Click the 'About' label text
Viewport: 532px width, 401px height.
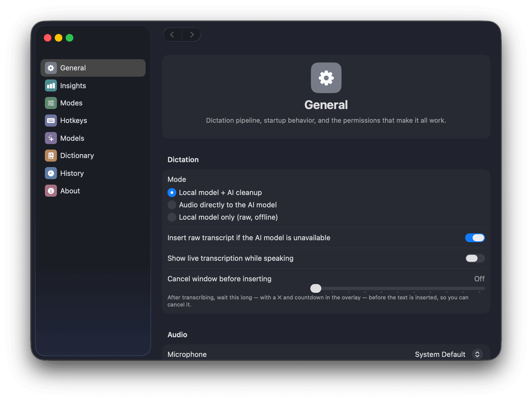pyautogui.click(x=70, y=191)
